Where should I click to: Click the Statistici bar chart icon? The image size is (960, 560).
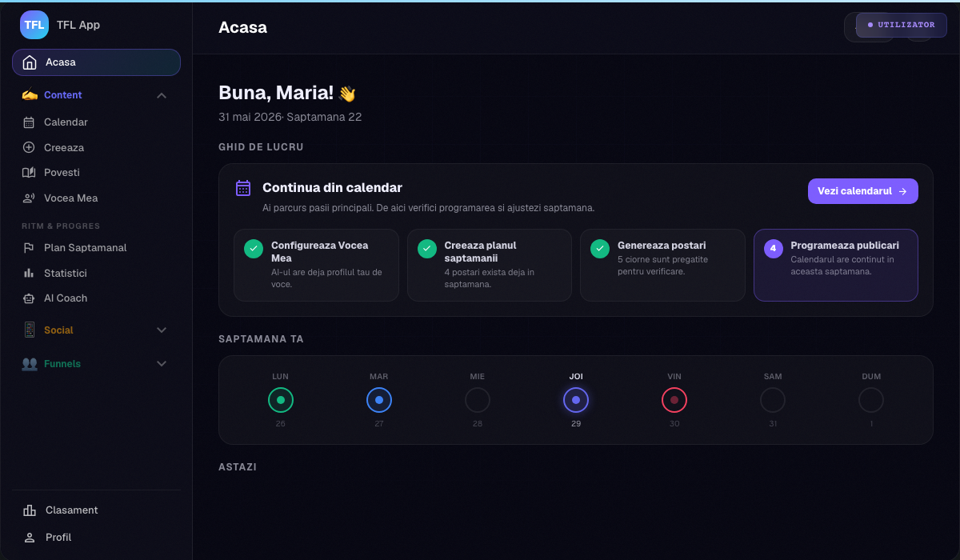tap(29, 273)
